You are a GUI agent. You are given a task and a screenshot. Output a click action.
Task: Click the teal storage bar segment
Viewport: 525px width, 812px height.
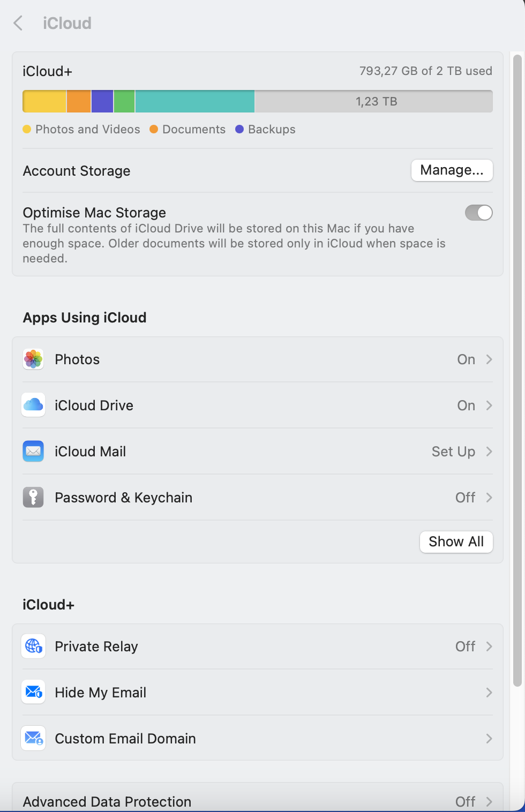[195, 101]
